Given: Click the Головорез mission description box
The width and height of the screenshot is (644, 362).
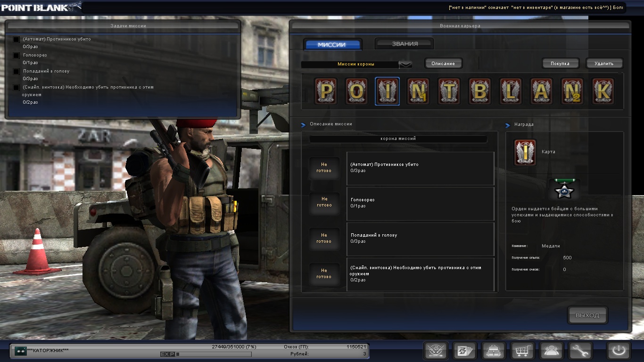Looking at the screenshot, I should (x=421, y=204).
